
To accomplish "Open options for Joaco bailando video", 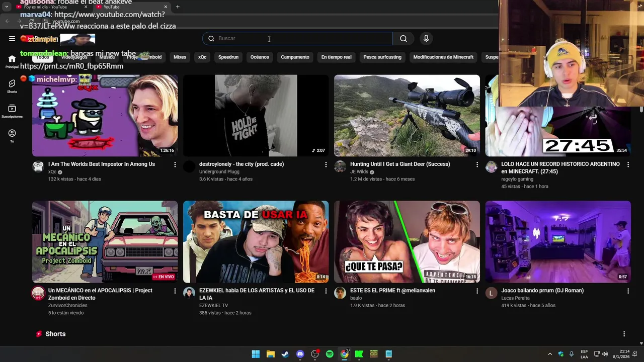I will tap(628, 291).
